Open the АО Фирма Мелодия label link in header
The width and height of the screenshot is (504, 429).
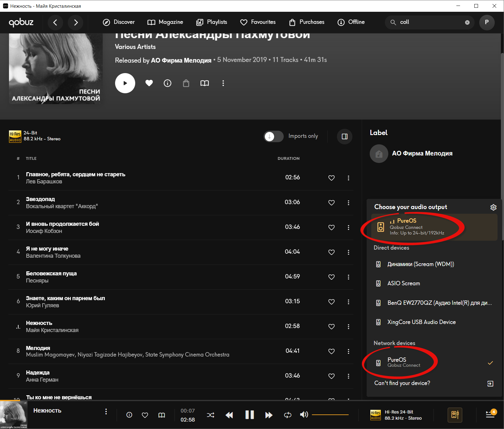point(181,60)
